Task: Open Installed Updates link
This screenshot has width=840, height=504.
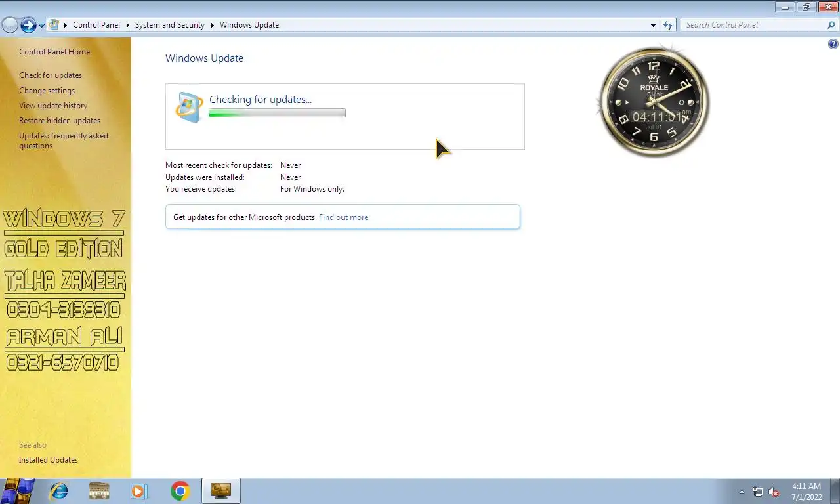Action: click(x=49, y=460)
